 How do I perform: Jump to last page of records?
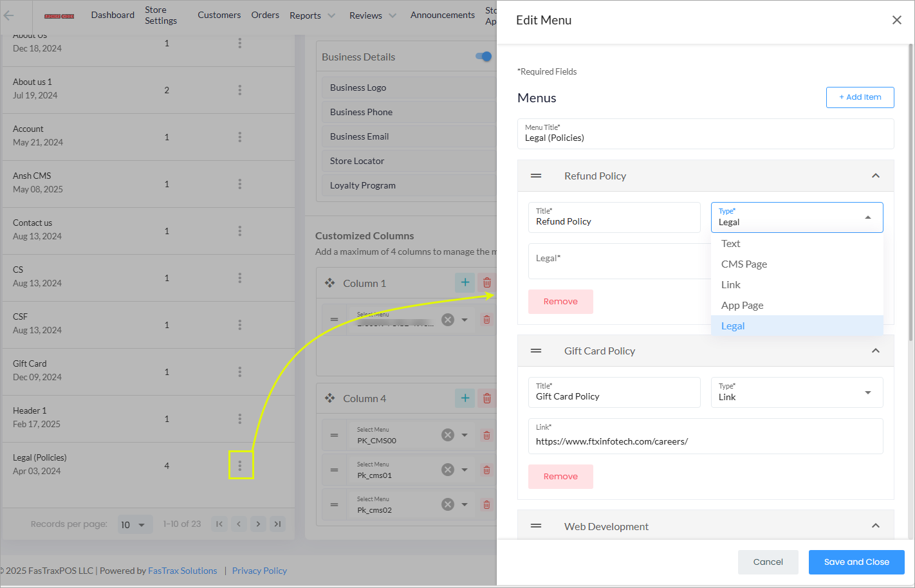coord(277,524)
